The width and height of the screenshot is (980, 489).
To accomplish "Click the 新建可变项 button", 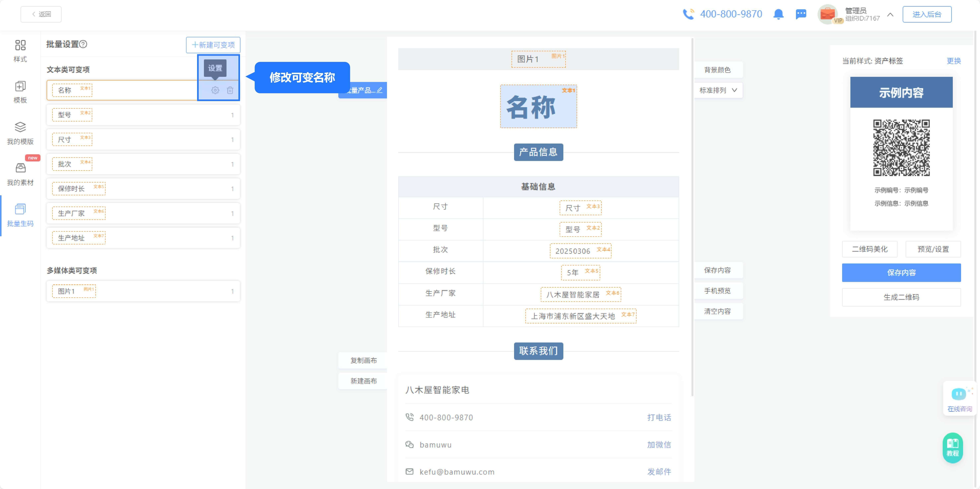I will 213,45.
